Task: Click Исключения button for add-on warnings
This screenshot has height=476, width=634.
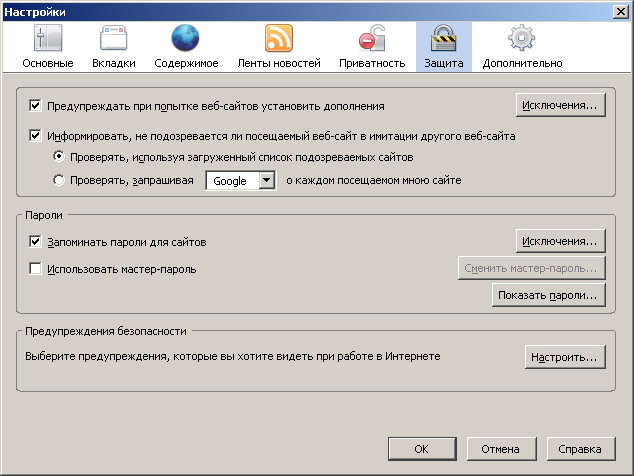Action: 560,105
